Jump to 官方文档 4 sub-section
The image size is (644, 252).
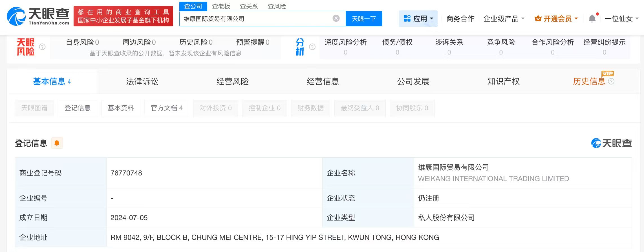tap(167, 108)
